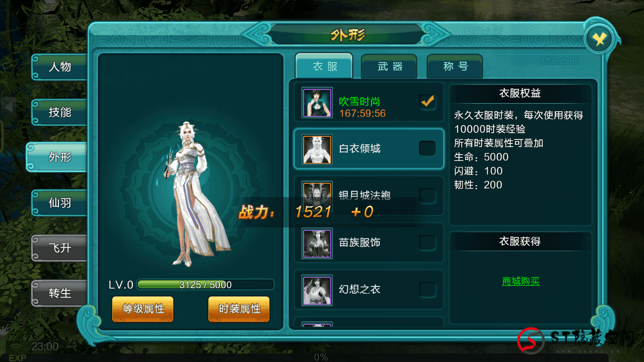
Task: Click the LV.0 fashion experience bar
Action: point(205,285)
